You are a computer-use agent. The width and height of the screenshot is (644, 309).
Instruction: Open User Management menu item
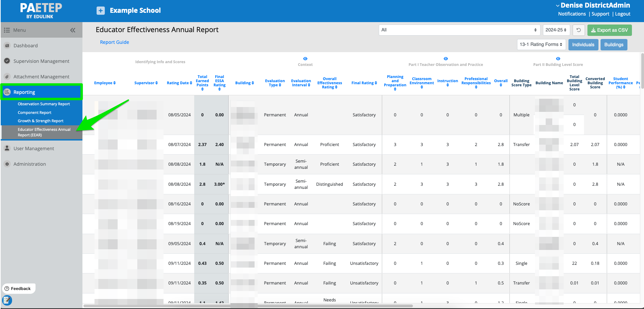click(x=34, y=148)
